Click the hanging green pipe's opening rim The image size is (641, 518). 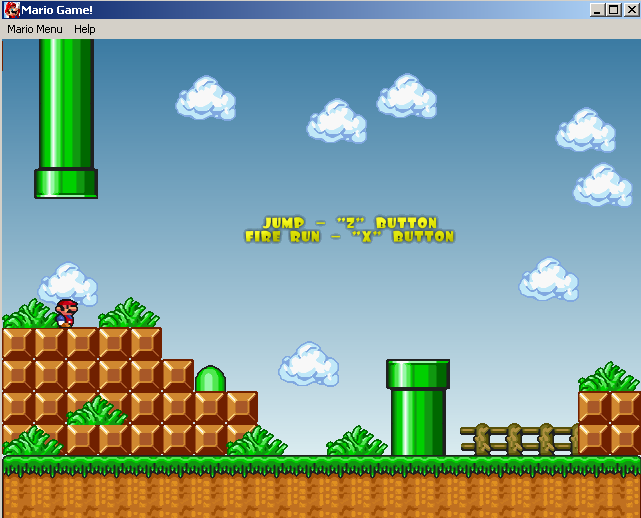pyautogui.click(x=66, y=184)
